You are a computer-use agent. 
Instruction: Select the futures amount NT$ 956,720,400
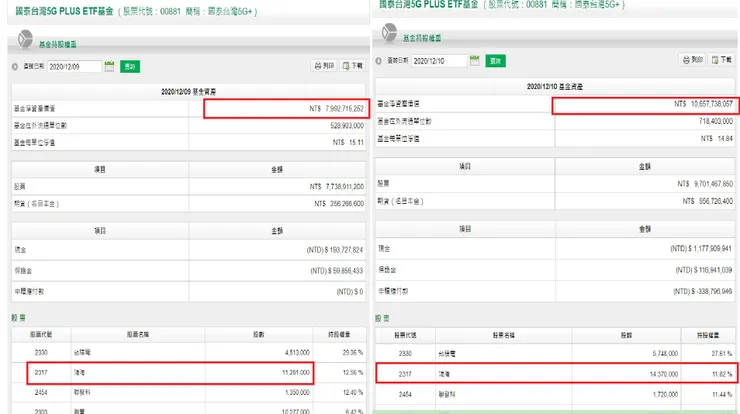pos(707,201)
